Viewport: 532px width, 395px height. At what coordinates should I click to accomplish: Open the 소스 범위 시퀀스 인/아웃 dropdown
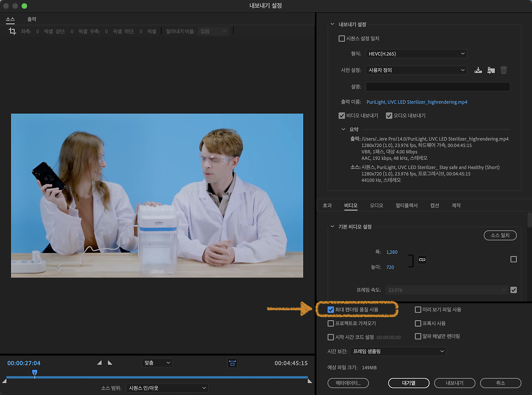(167, 388)
